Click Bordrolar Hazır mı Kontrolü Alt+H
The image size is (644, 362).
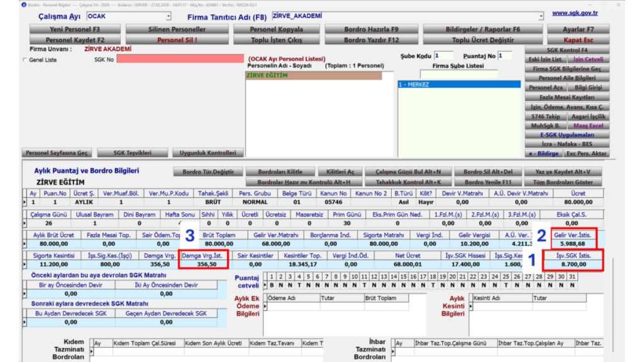click(x=304, y=182)
